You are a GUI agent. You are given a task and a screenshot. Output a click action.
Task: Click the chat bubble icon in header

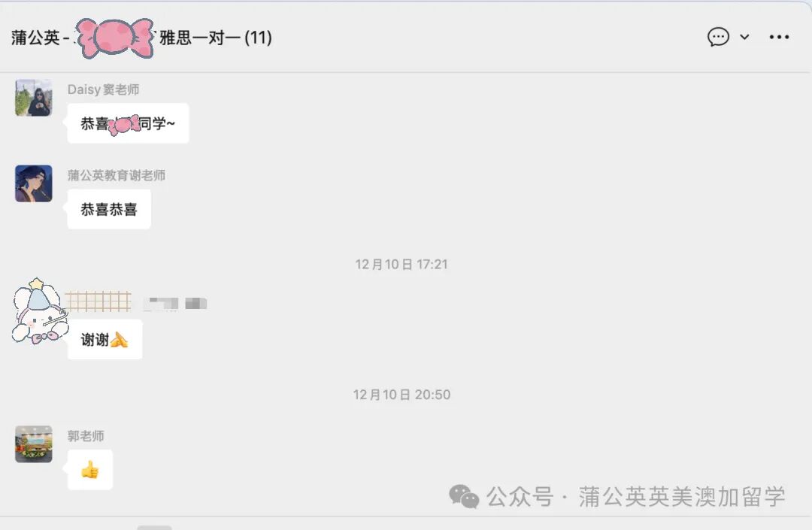(718, 37)
